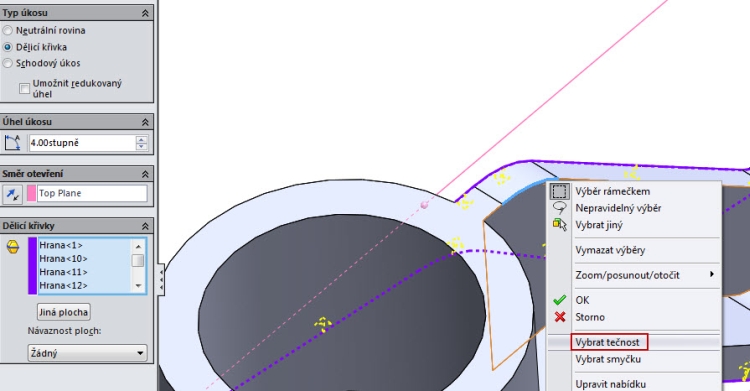Screen dimensions: 750x391
Task: Choose Vymazat výběry menu entry
Action: [610, 250]
